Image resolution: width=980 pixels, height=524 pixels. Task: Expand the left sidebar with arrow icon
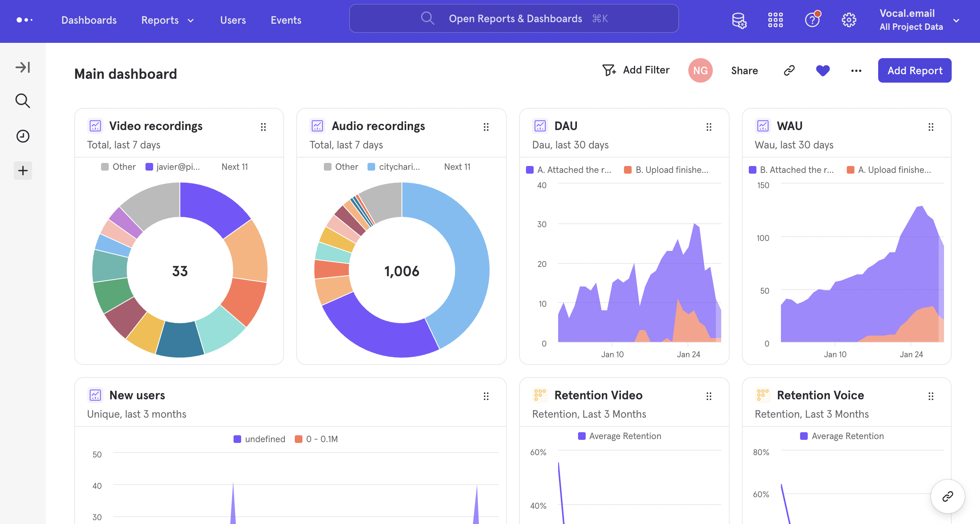pyautogui.click(x=23, y=67)
